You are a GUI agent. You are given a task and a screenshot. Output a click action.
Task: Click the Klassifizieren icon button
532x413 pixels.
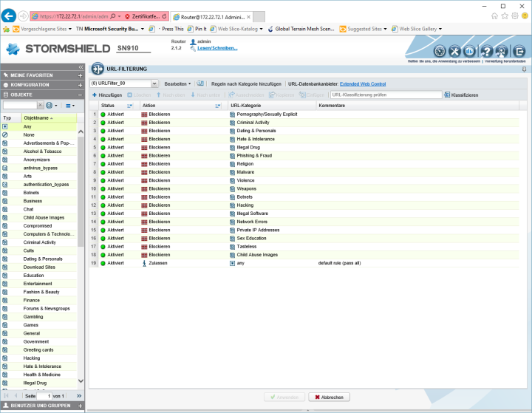pos(447,95)
